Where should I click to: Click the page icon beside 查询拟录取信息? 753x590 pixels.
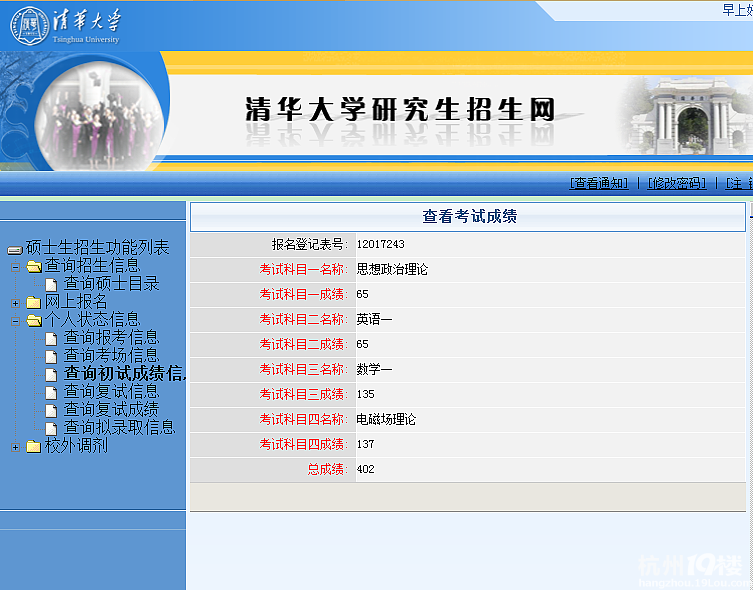(51, 429)
